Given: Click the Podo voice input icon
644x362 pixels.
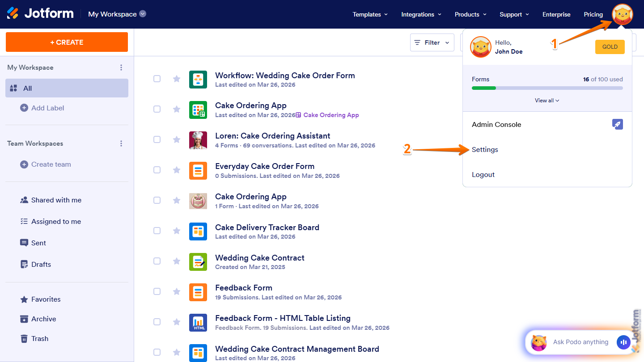Looking at the screenshot, I should (623, 342).
